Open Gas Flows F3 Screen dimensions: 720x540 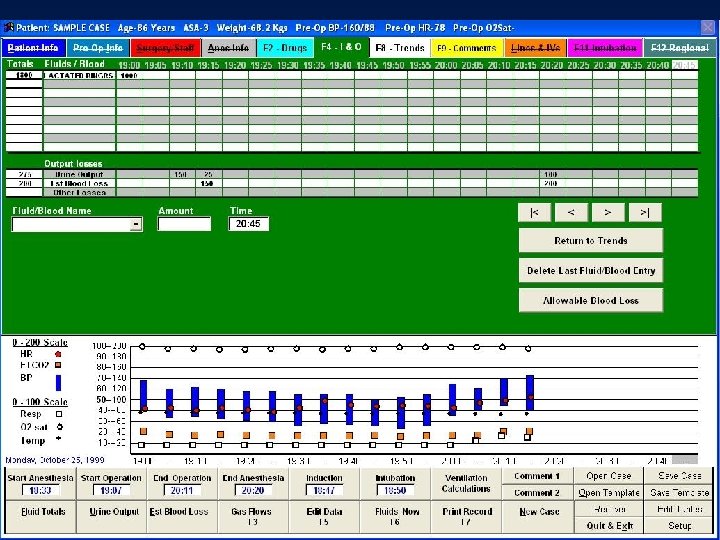253,517
